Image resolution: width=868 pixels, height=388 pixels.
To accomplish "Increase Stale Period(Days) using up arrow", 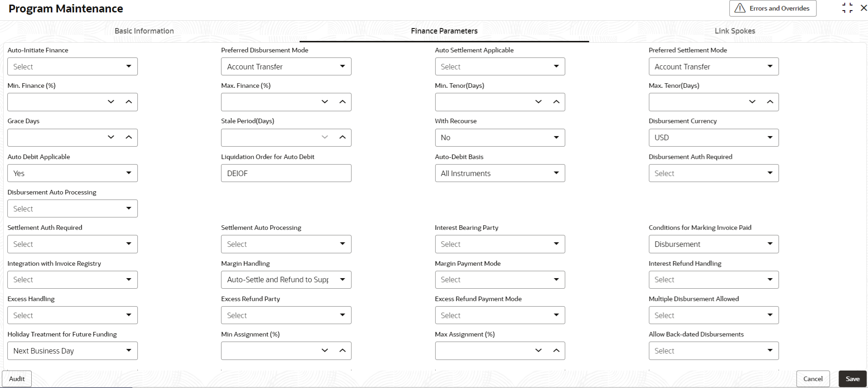I will tap(342, 137).
